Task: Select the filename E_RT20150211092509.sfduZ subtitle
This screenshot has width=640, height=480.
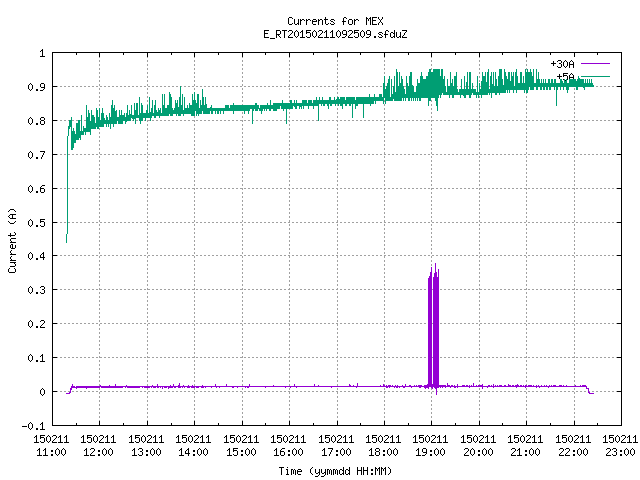Action: 335,34
